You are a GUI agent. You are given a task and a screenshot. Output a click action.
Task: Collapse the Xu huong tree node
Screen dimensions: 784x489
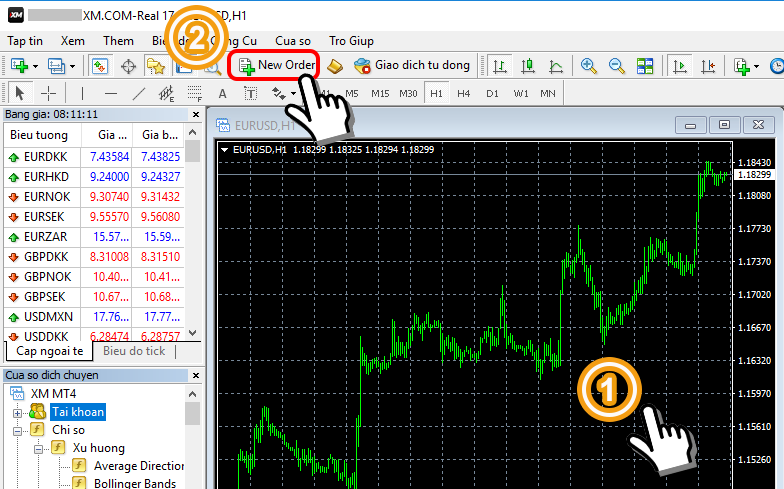(38, 449)
